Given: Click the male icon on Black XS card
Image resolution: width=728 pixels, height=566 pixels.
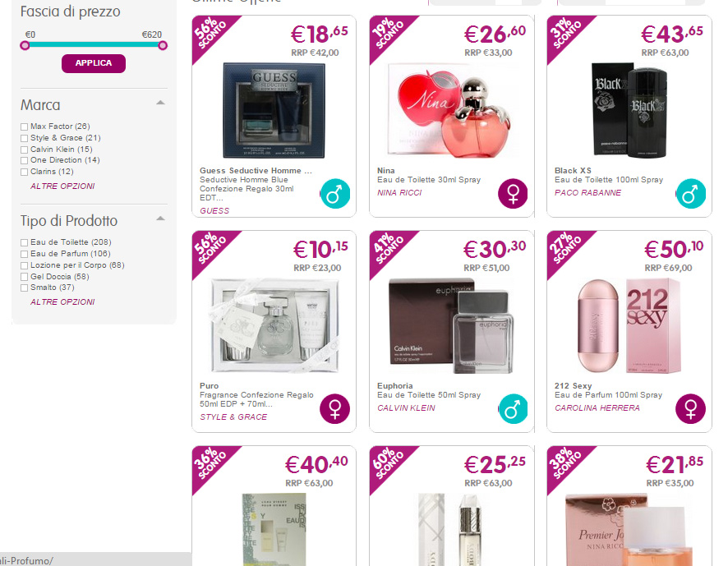Looking at the screenshot, I should [x=690, y=194].
